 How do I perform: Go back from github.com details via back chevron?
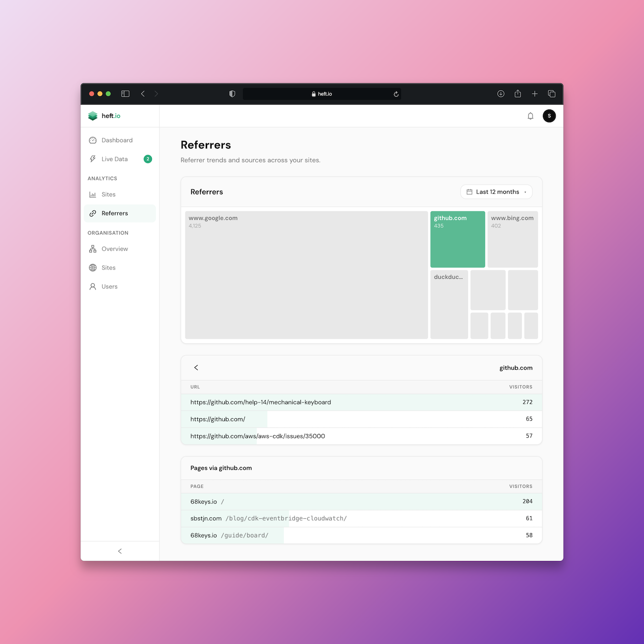(196, 367)
